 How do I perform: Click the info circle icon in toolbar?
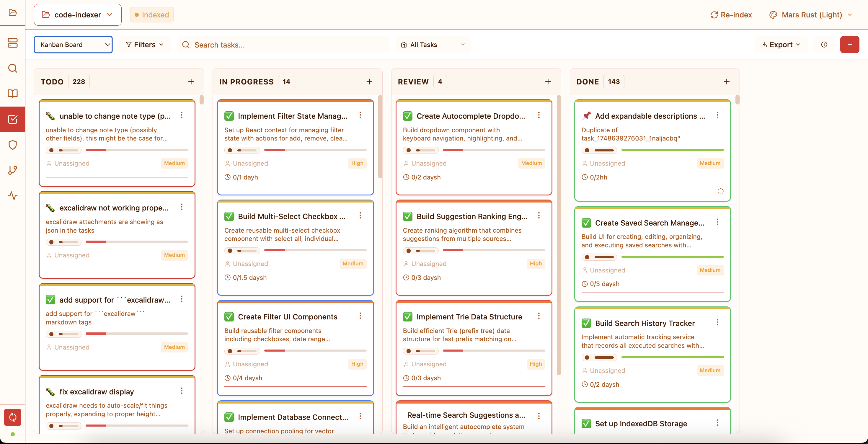[824, 45]
